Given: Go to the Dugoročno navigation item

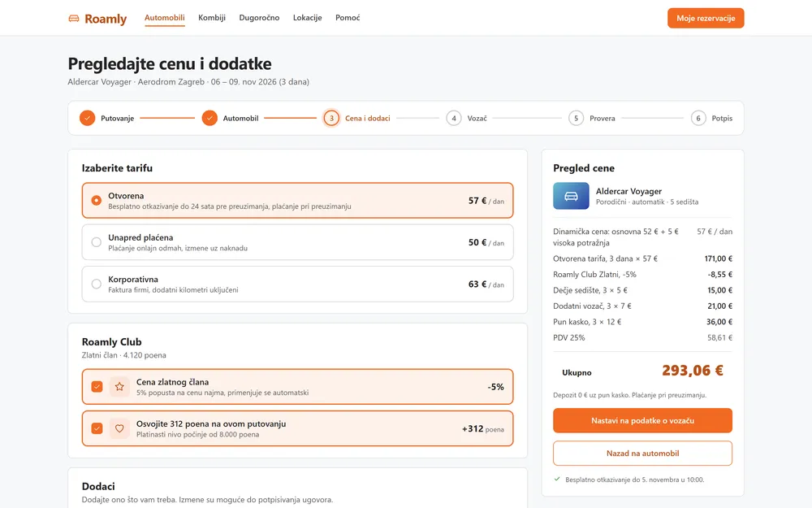Looking at the screenshot, I should [x=260, y=18].
